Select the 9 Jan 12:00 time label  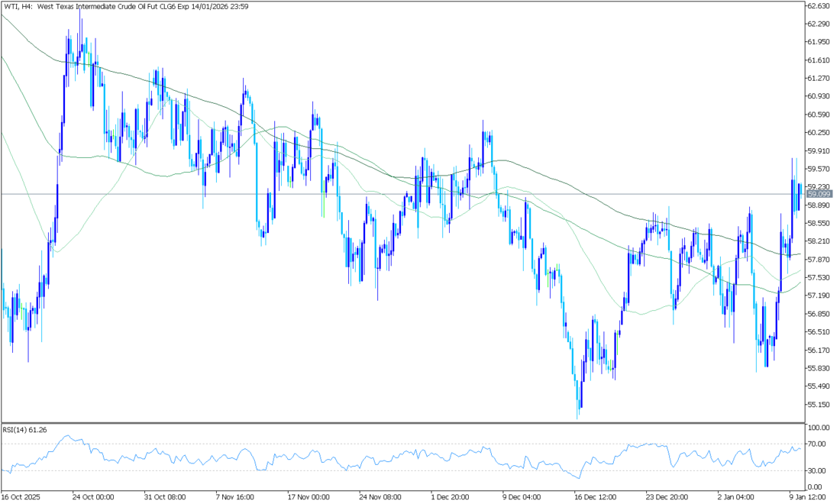pos(806,496)
